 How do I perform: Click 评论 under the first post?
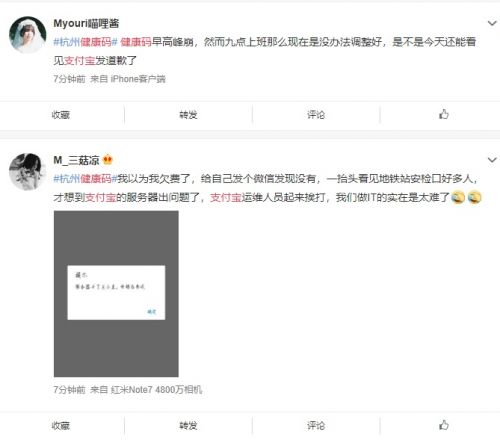click(x=316, y=115)
